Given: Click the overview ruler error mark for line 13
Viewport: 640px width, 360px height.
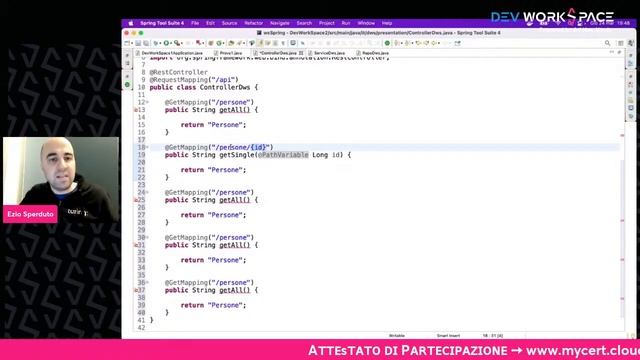Looking at the screenshot, I should pos(622,135).
